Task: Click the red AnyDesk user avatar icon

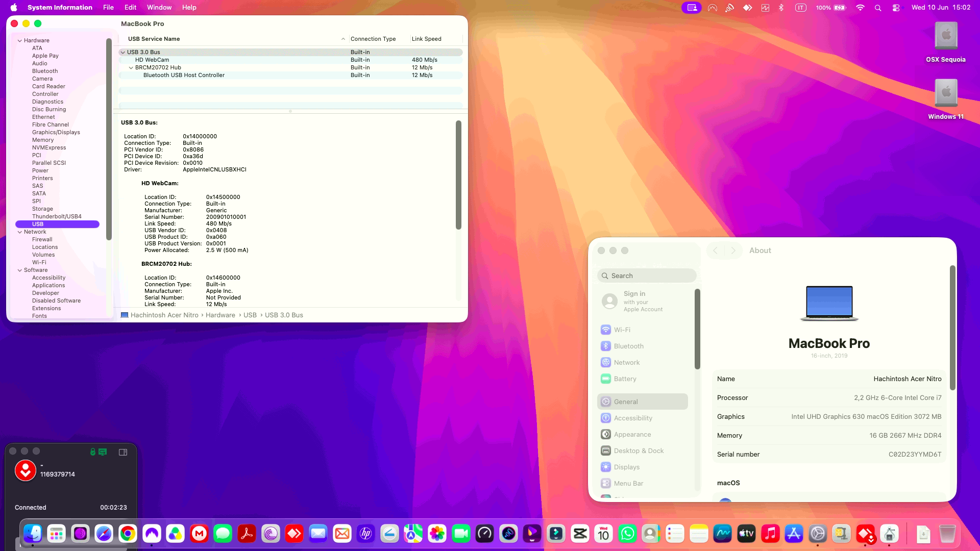Action: (x=26, y=470)
